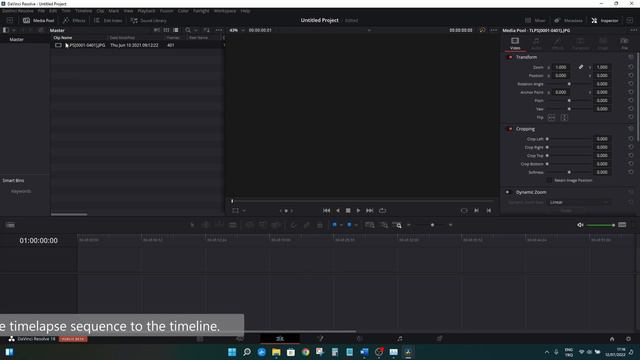Screen dimensions: 640x360
Task: Click the timeline zoom slider
Action: point(432,225)
